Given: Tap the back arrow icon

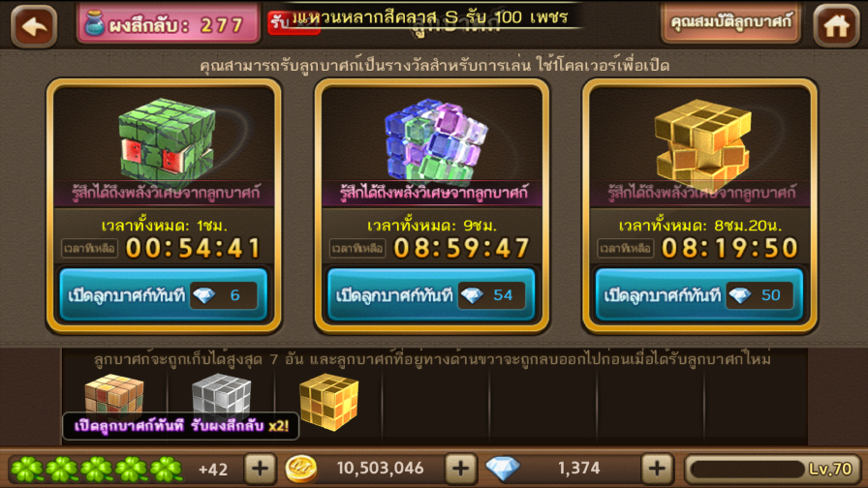Looking at the screenshot, I should click(x=34, y=25).
